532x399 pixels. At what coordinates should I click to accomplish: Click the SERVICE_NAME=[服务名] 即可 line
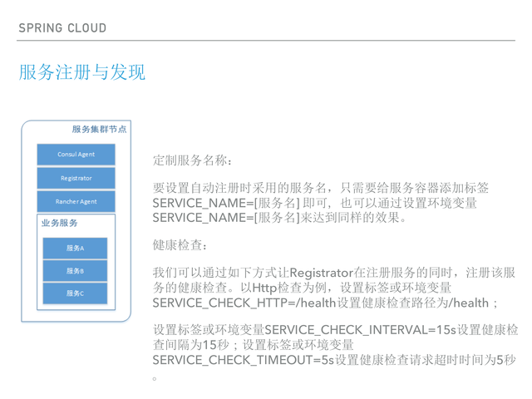pyautogui.click(x=315, y=203)
